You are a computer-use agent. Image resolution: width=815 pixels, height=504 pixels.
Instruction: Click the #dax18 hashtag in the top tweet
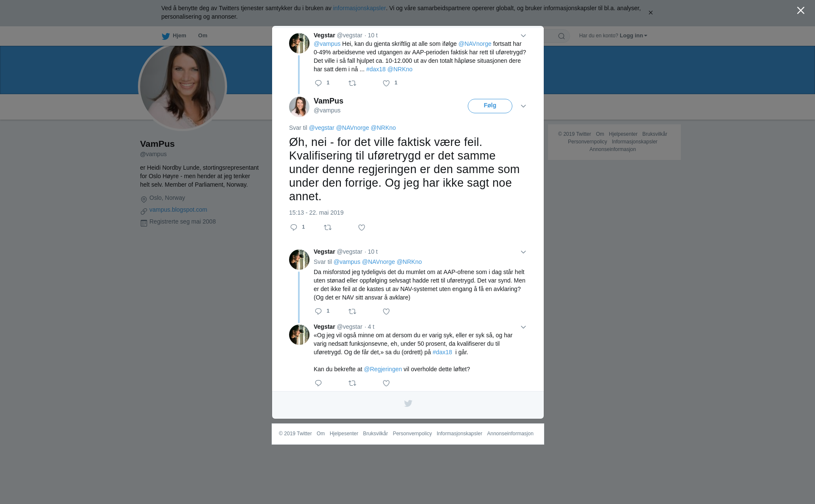click(x=376, y=69)
